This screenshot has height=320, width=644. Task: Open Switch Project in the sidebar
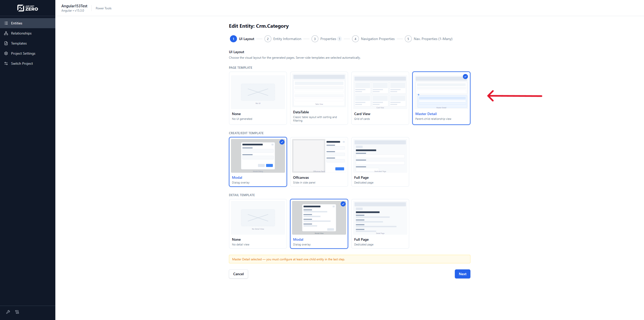click(x=28, y=63)
